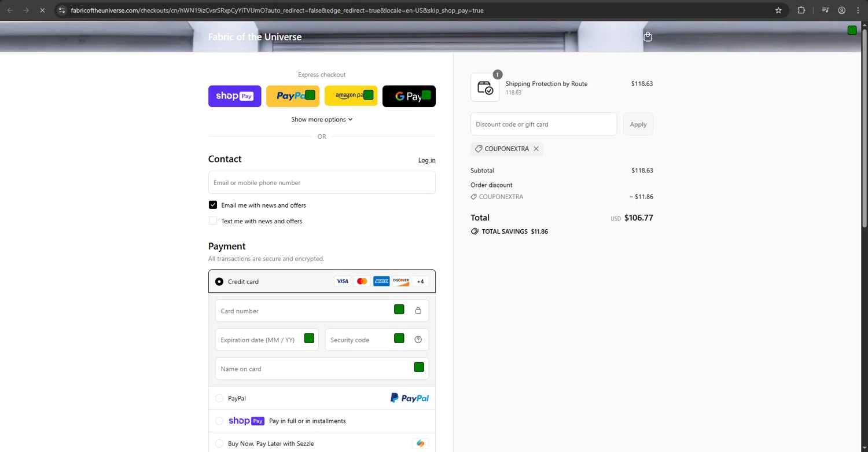Bookmark this page with star icon

pos(778,10)
